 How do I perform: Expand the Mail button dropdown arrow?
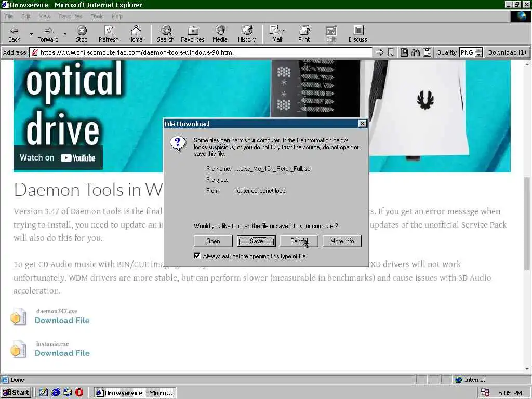pos(283,31)
